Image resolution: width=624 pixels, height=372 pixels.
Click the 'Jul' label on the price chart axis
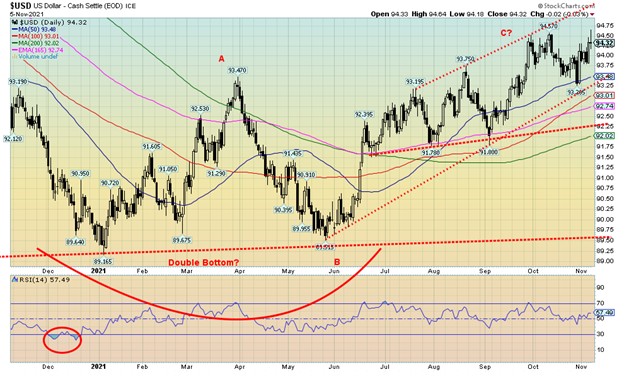point(384,271)
